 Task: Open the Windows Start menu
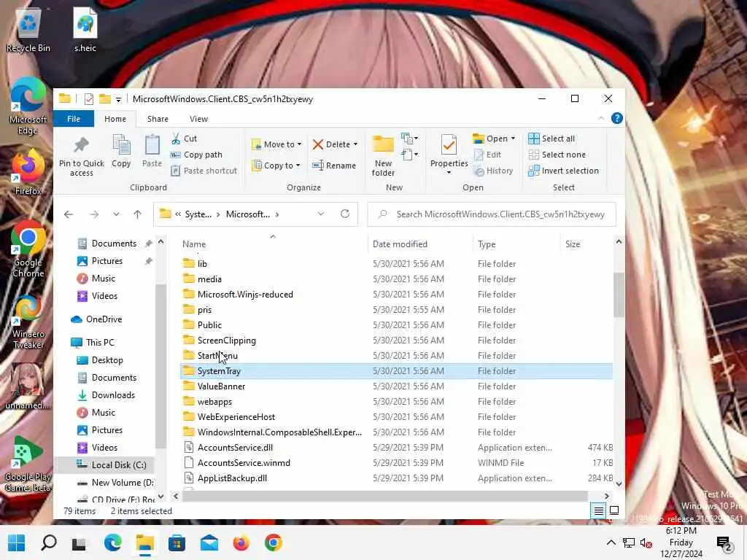tap(17, 542)
